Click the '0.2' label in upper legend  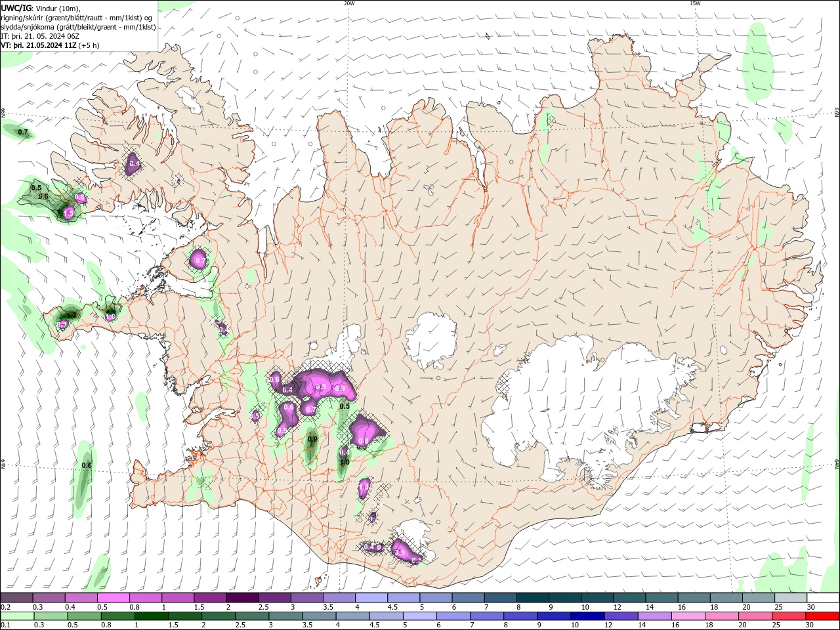(5, 607)
